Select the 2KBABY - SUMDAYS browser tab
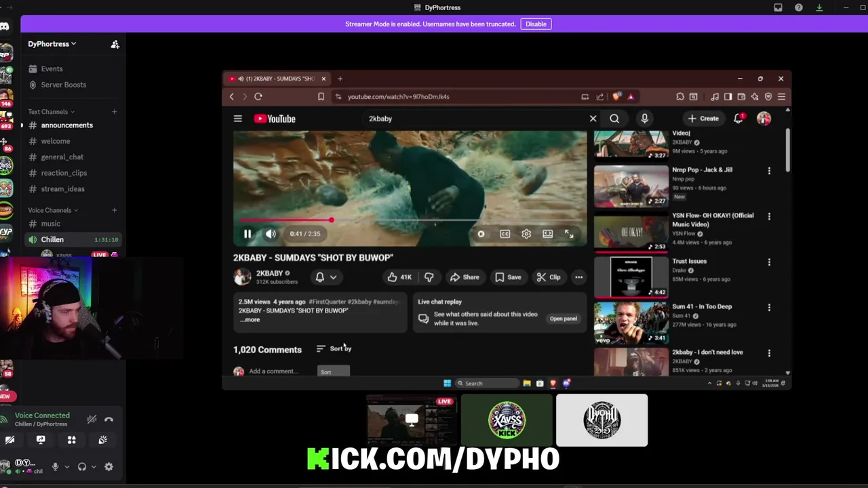Image resolution: width=868 pixels, height=488 pixels. 278,79
